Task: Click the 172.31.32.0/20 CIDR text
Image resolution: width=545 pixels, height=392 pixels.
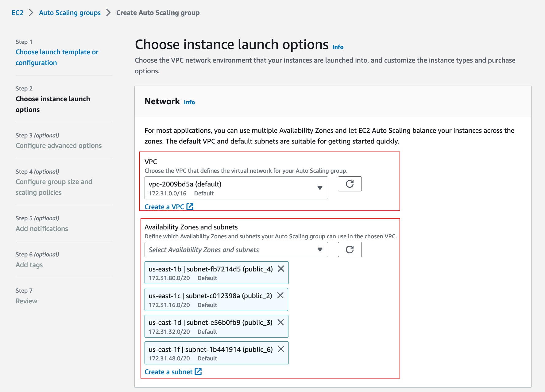Action: [169, 332]
